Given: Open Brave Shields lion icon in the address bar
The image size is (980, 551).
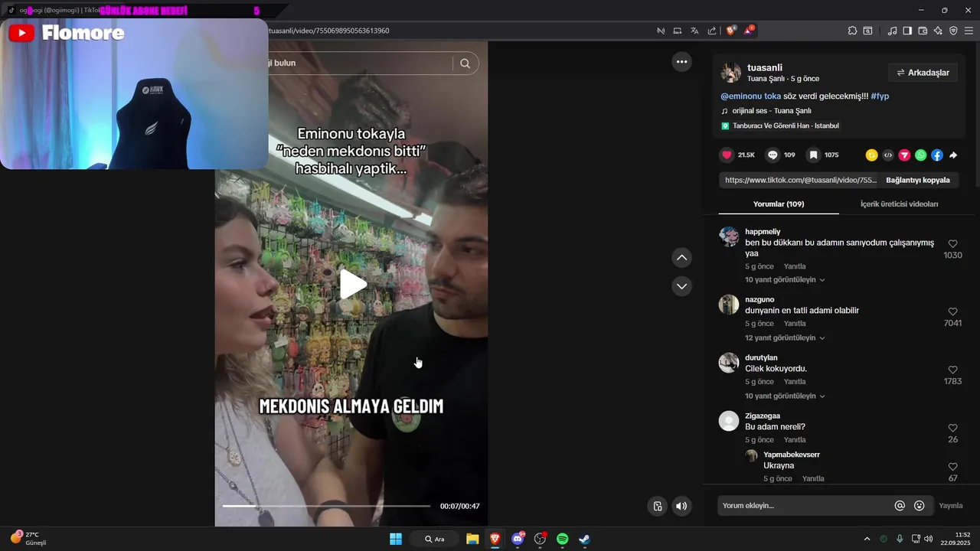Looking at the screenshot, I should tap(731, 31).
